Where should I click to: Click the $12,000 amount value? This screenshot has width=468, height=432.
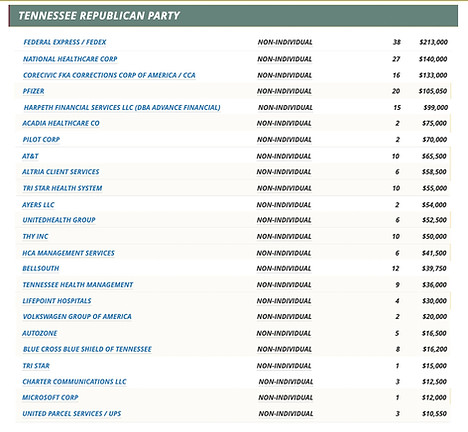click(434, 398)
